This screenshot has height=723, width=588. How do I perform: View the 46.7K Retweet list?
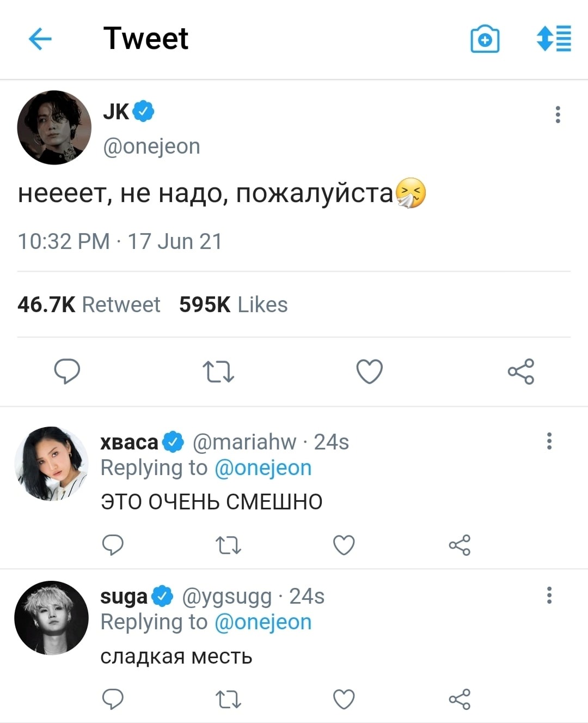[x=89, y=305]
